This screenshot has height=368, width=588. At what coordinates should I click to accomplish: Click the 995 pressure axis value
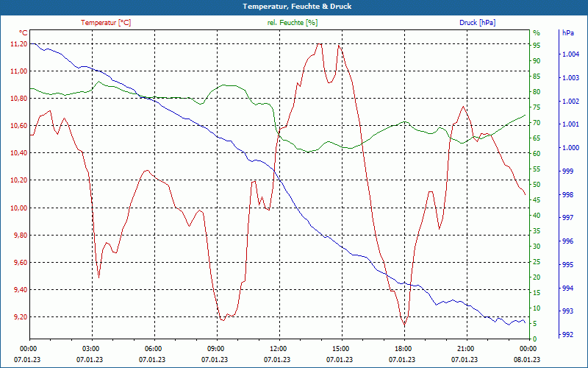[x=568, y=265]
